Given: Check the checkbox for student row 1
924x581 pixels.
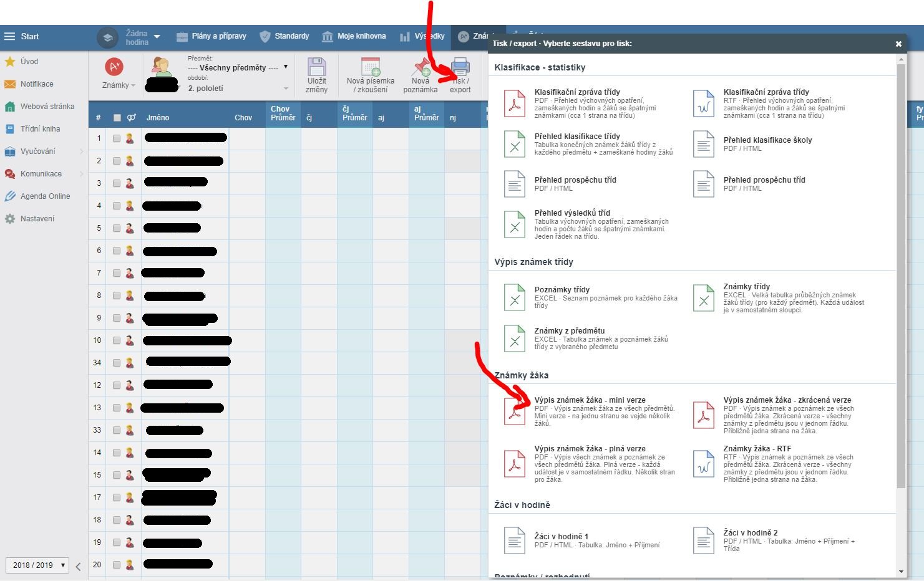Looking at the screenshot, I should [x=117, y=138].
